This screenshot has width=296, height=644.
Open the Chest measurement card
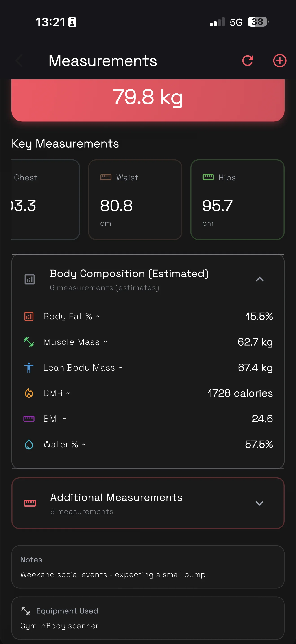[x=46, y=199]
